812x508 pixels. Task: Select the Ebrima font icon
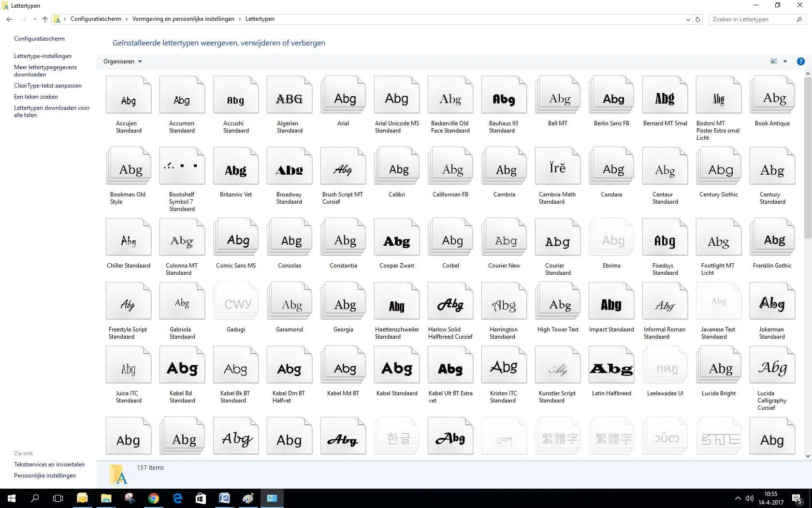[611, 237]
